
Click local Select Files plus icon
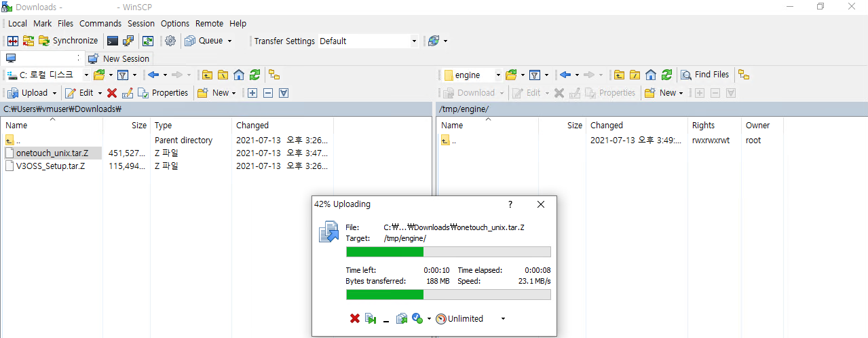(252, 92)
